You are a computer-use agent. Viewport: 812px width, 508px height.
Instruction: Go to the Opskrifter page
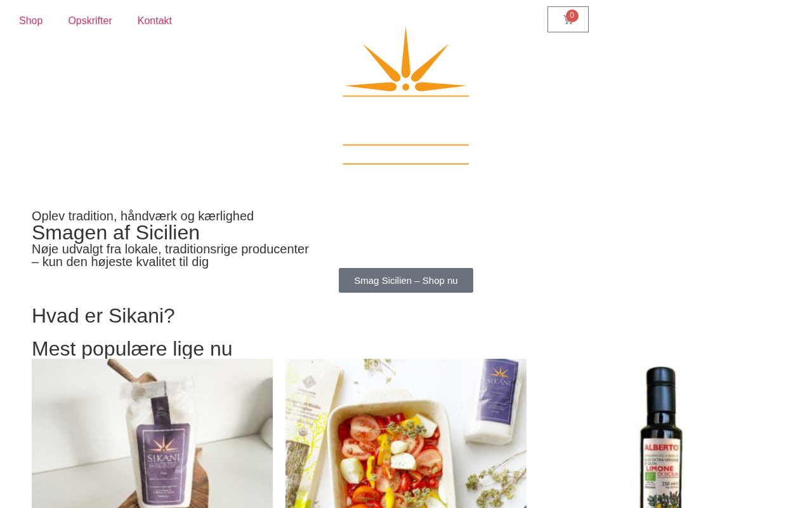coord(90,21)
